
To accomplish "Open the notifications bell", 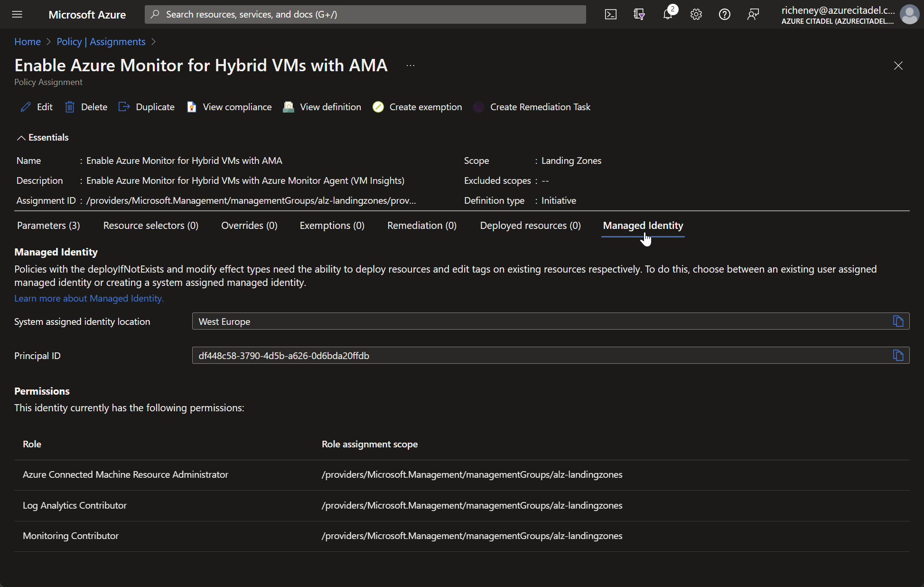I will [x=668, y=14].
